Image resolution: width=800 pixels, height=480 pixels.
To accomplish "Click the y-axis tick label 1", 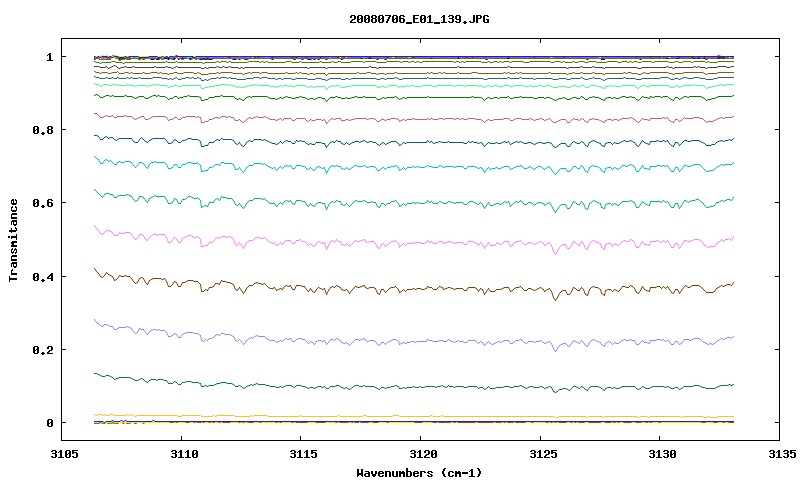I will coord(49,57).
